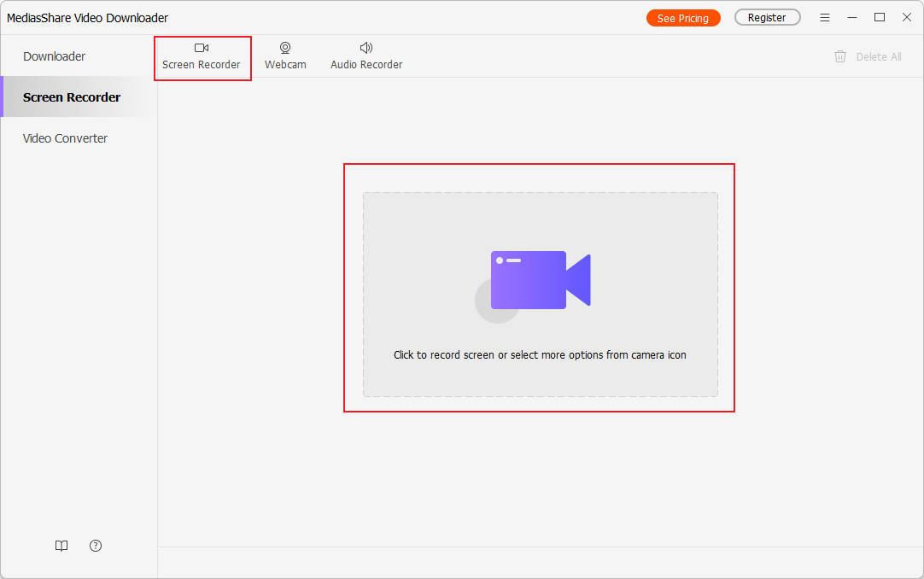Click the speaker icon for Audio Recorder
This screenshot has width=924, height=579.
click(x=366, y=48)
